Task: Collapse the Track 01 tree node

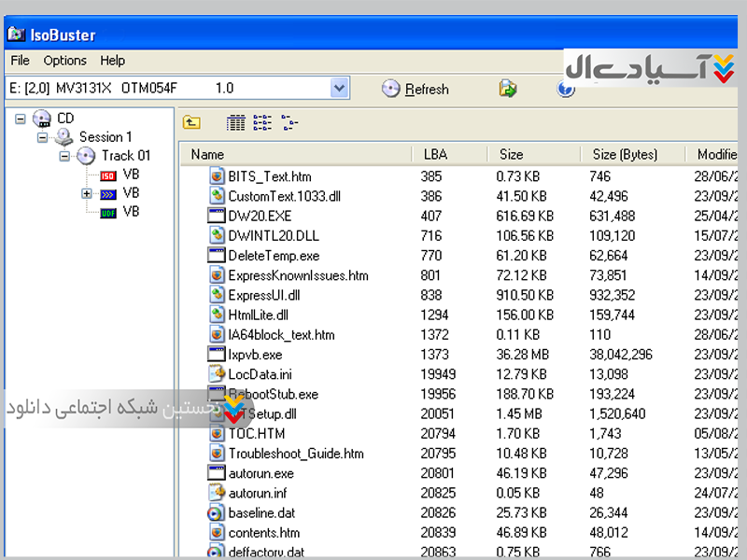Action: 64,156
